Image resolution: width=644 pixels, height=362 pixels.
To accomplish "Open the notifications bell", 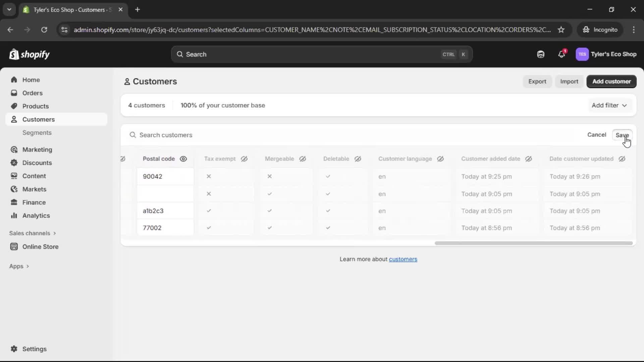I will click(562, 54).
